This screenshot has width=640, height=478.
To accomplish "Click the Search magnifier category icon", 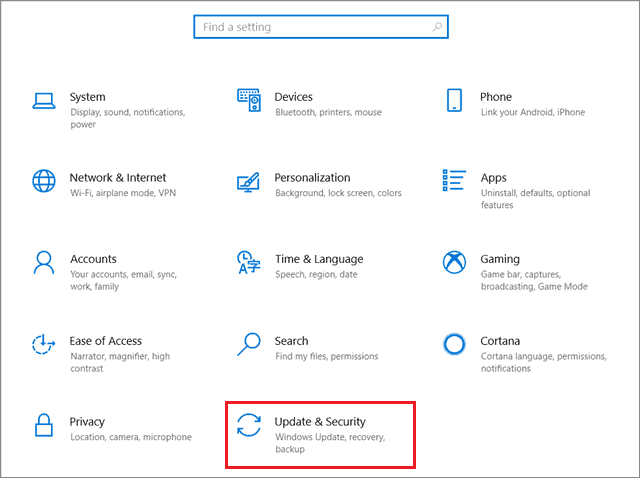I will click(x=249, y=344).
